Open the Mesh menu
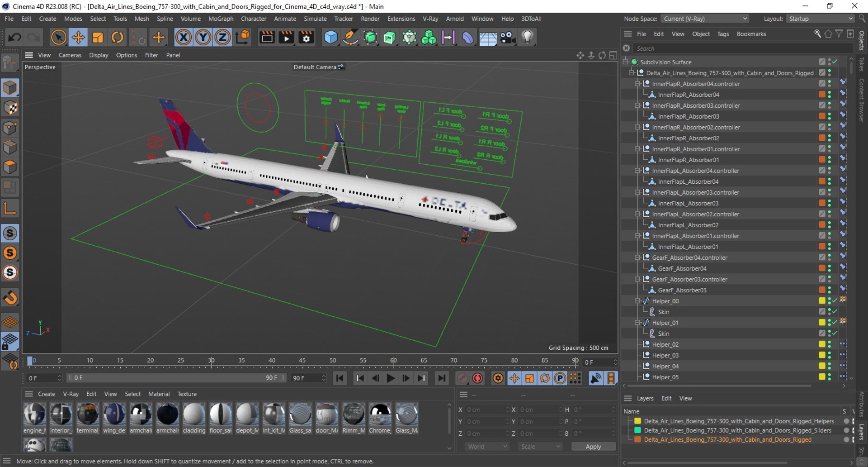Viewport: 868px width, 467px height. click(x=142, y=19)
